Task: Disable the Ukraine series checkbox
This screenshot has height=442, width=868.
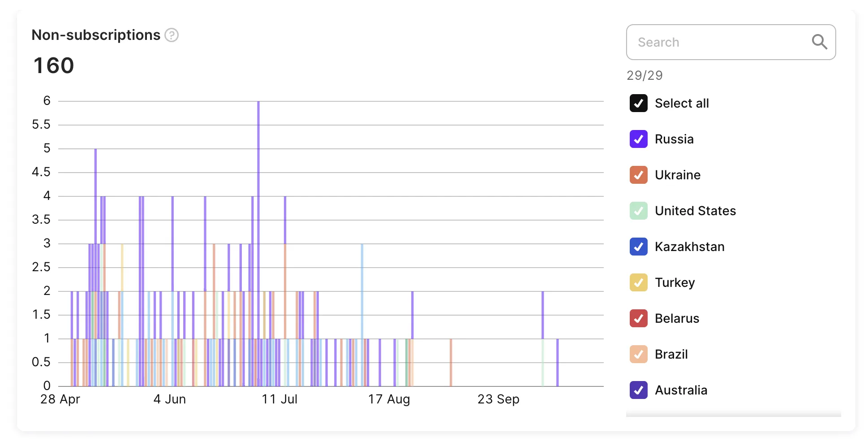Action: [638, 175]
